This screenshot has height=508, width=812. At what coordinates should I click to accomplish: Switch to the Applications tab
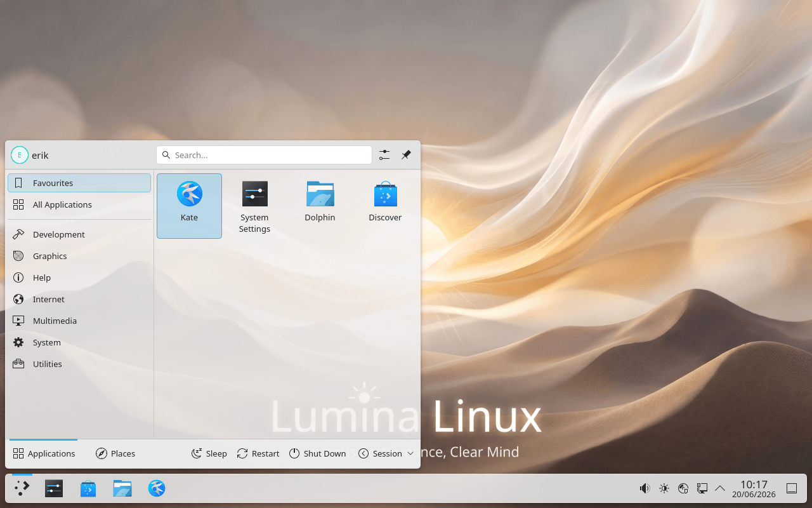[x=44, y=453]
